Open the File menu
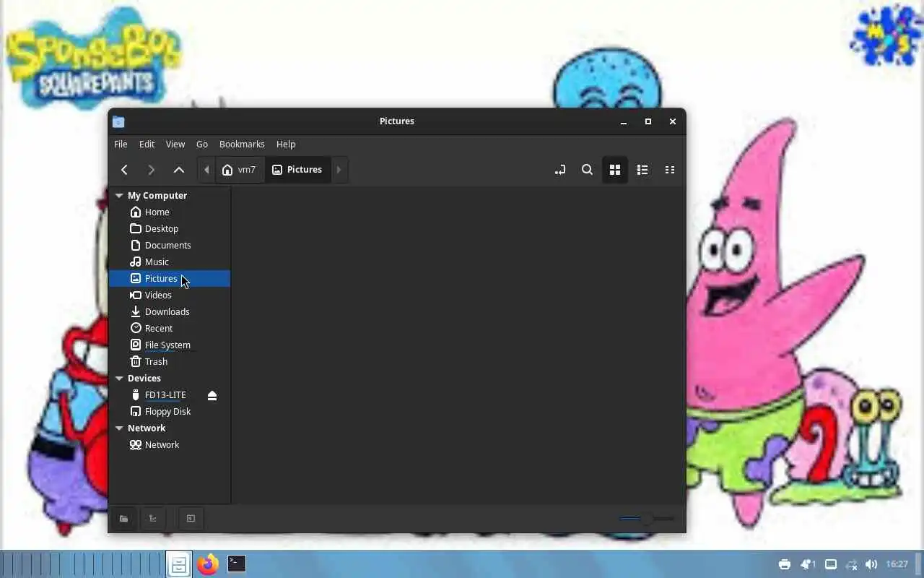Viewport: 924px width, 578px height. click(x=121, y=144)
